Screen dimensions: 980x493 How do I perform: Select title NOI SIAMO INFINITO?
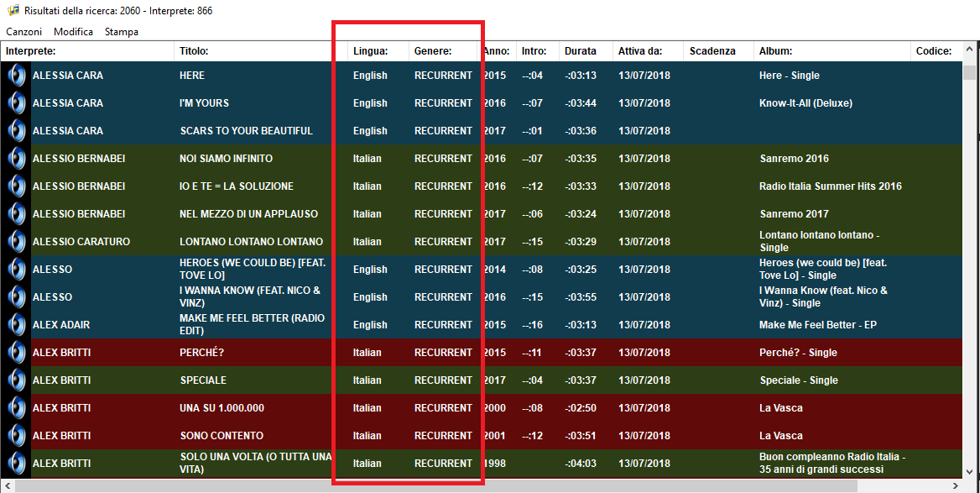226,158
